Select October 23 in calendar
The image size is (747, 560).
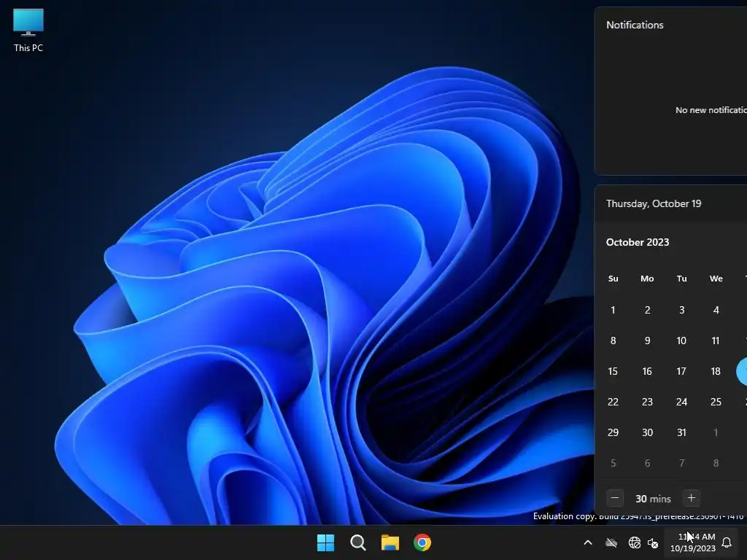(x=648, y=402)
